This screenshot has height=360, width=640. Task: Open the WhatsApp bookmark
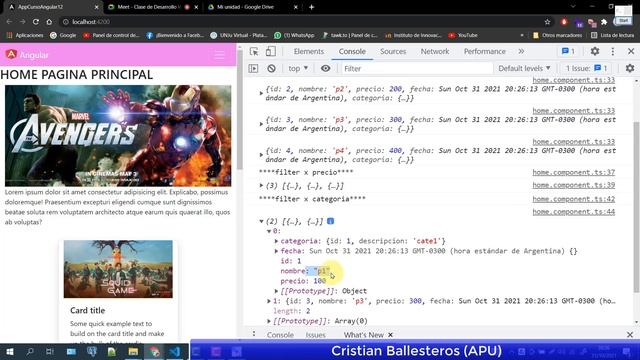pyautogui.click(x=294, y=36)
